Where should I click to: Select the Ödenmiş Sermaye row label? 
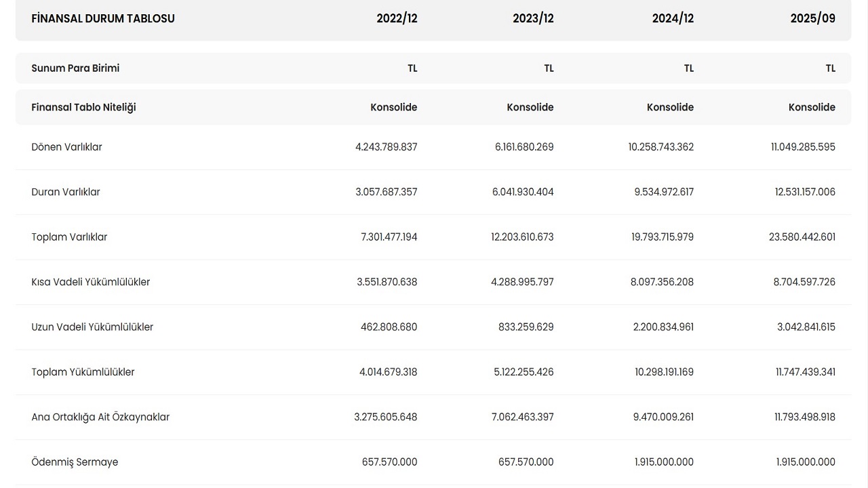click(x=75, y=462)
